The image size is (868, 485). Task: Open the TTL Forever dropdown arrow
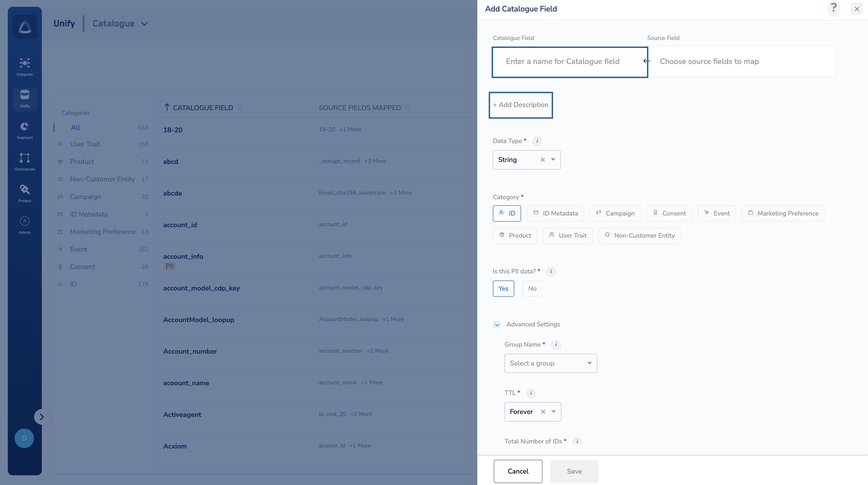pos(553,412)
